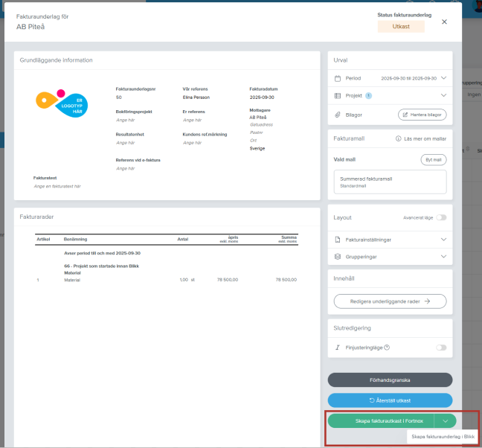Click the info icon beside Läs mer om mallar

[398, 139]
